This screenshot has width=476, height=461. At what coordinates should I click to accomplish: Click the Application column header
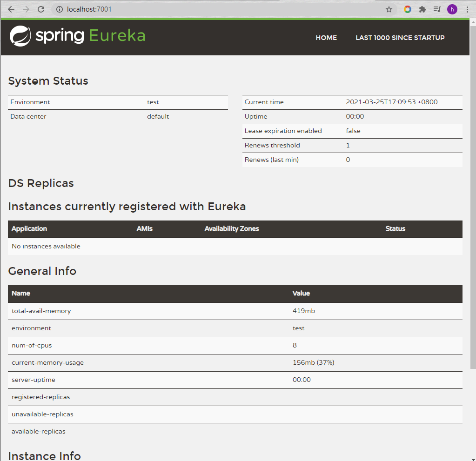click(x=29, y=229)
